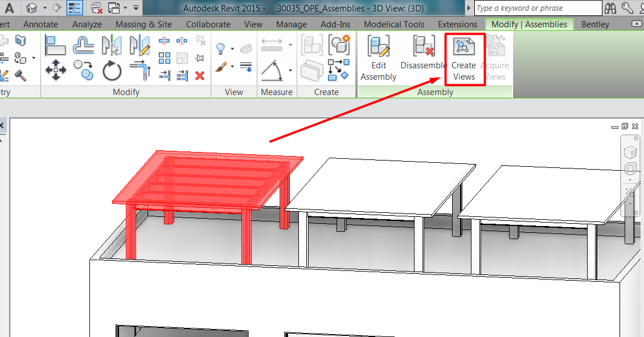Screen dimensions: 644x337
Task: Select the Move tool
Action: (55, 70)
